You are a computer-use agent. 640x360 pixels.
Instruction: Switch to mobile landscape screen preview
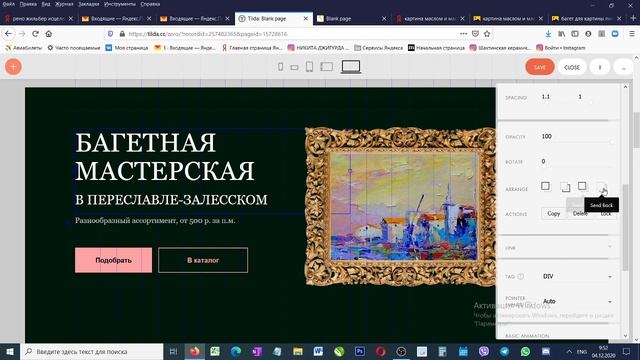(294, 67)
